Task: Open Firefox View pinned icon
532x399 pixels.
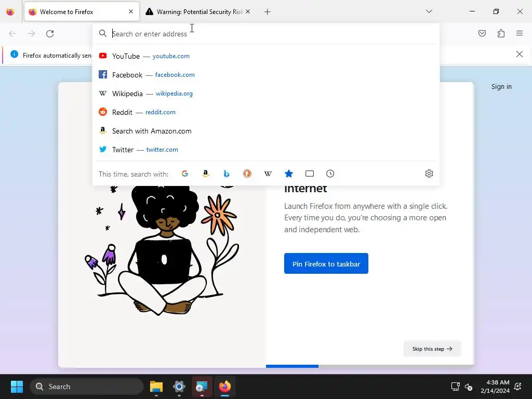Action: click(10, 12)
